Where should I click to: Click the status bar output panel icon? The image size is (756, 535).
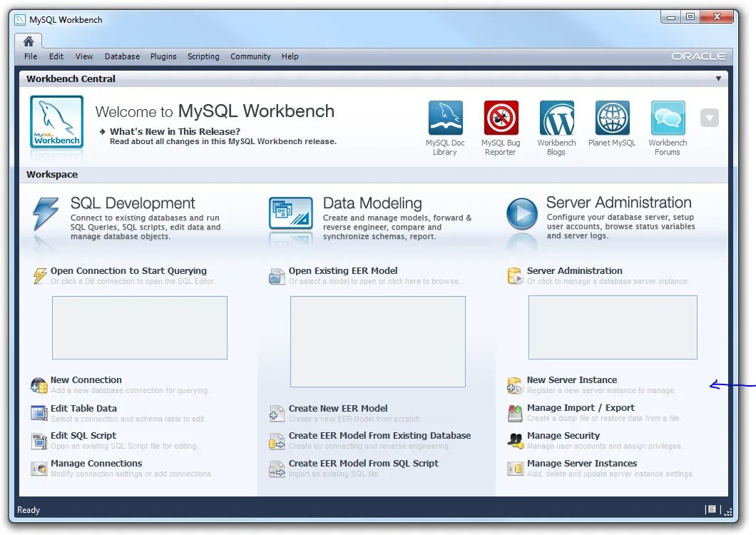coord(712,509)
